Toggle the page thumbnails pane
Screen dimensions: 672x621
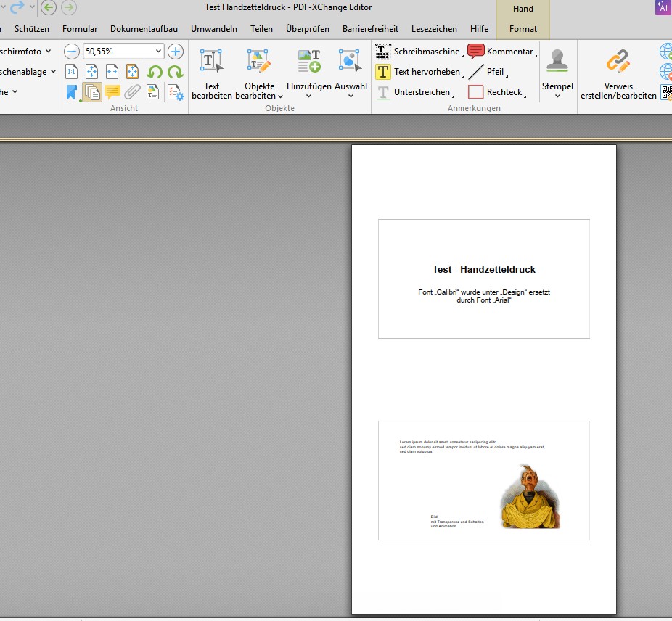(x=91, y=91)
